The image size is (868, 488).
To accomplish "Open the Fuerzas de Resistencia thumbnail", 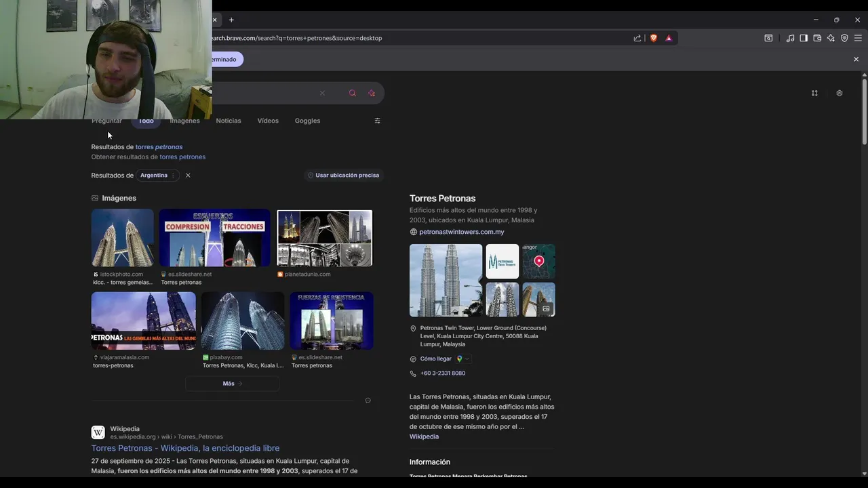I will click(x=332, y=321).
